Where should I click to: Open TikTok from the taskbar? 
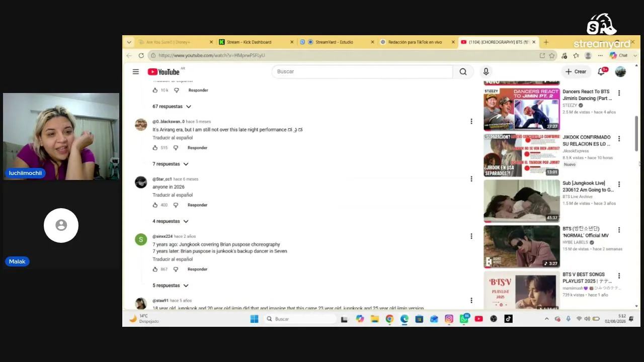tap(508, 319)
